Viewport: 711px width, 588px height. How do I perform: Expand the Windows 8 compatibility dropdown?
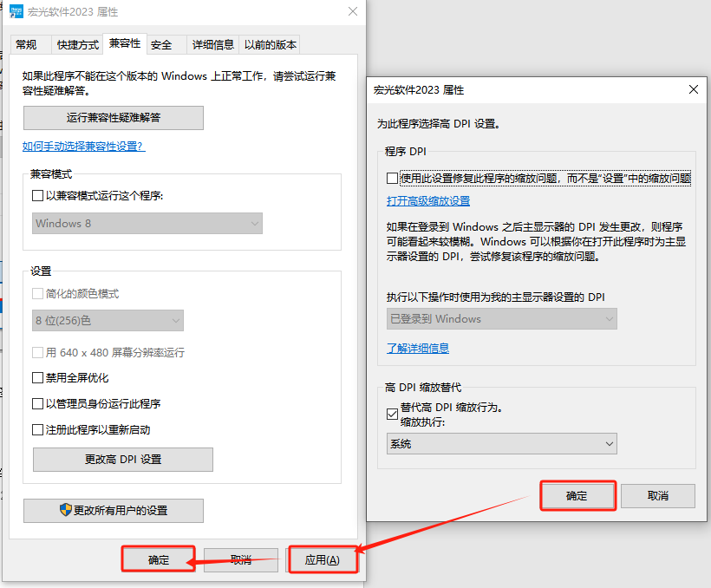(x=147, y=223)
